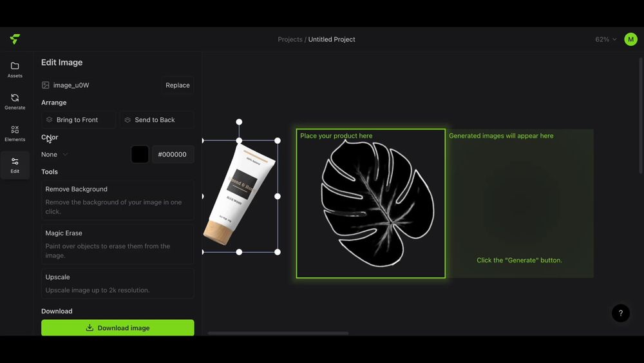This screenshot has height=363, width=644.
Task: Open the Elements panel
Action: pyautogui.click(x=15, y=133)
